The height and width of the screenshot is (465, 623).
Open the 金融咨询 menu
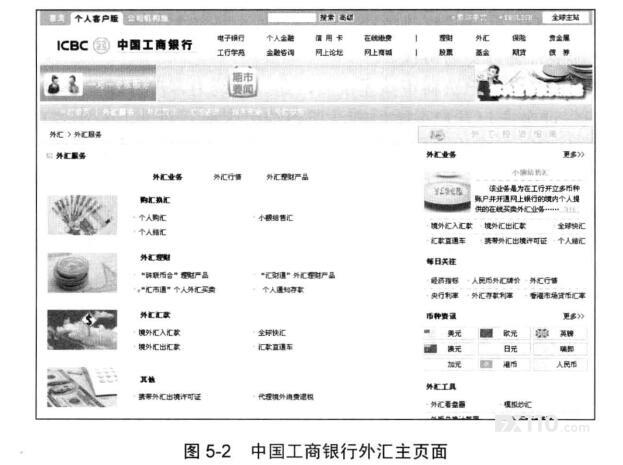(280, 52)
